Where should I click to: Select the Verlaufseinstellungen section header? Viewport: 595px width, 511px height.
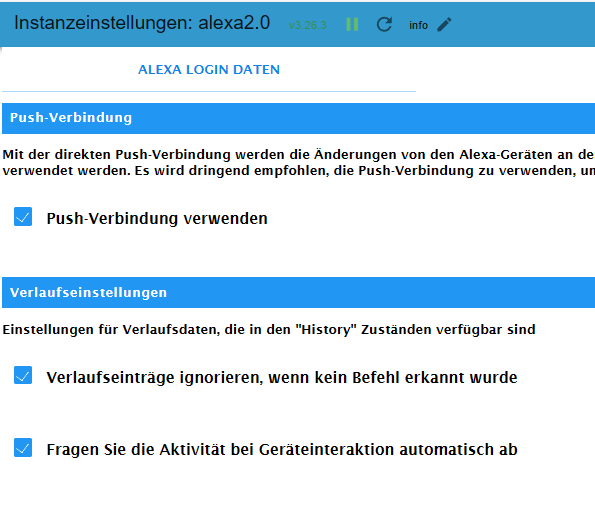click(298, 292)
